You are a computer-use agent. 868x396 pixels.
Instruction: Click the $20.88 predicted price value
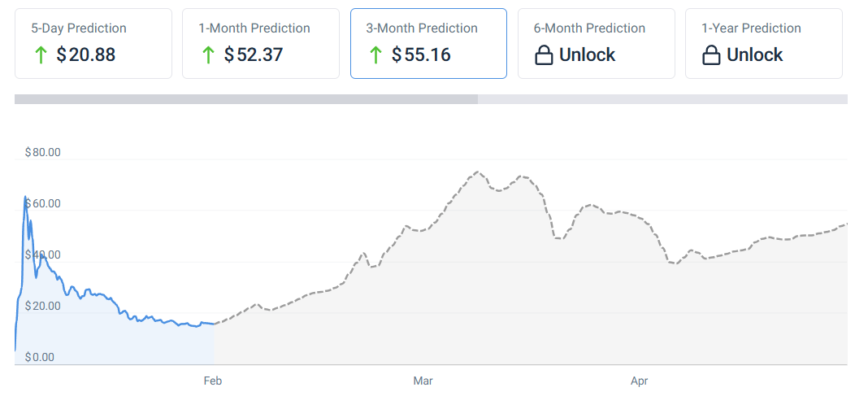coord(86,55)
